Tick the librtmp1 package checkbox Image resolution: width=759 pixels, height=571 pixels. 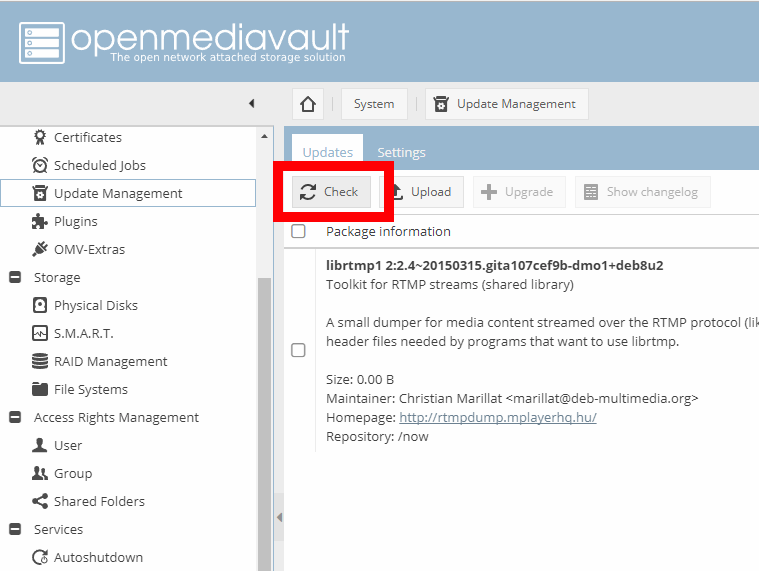(x=298, y=350)
